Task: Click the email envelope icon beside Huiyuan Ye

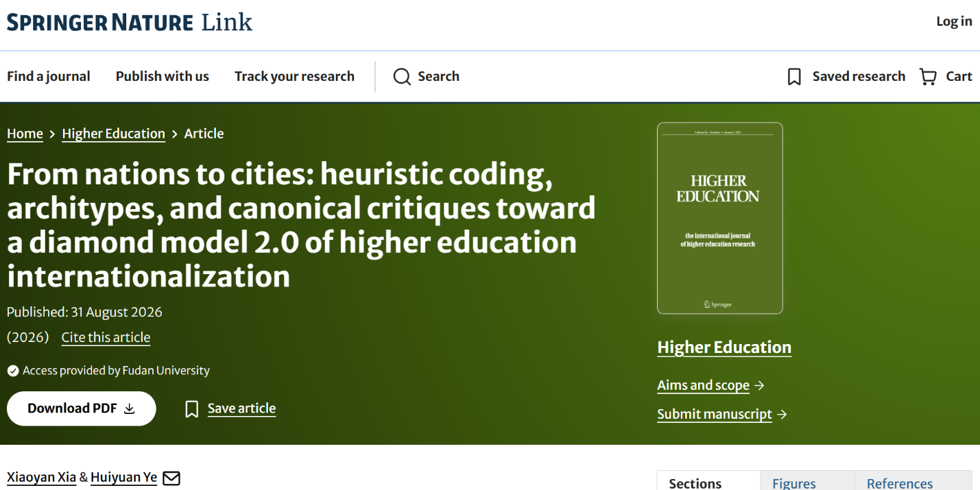Action: pyautogui.click(x=171, y=478)
